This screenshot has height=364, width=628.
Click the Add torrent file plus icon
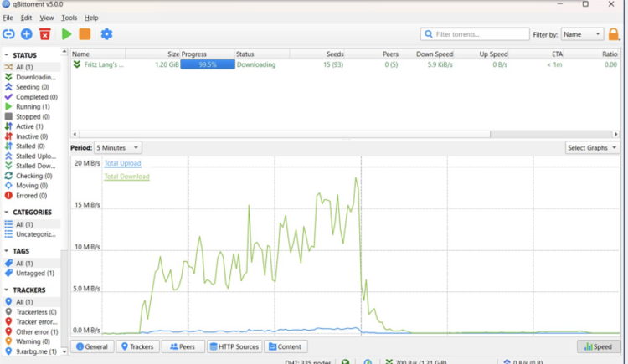click(27, 34)
